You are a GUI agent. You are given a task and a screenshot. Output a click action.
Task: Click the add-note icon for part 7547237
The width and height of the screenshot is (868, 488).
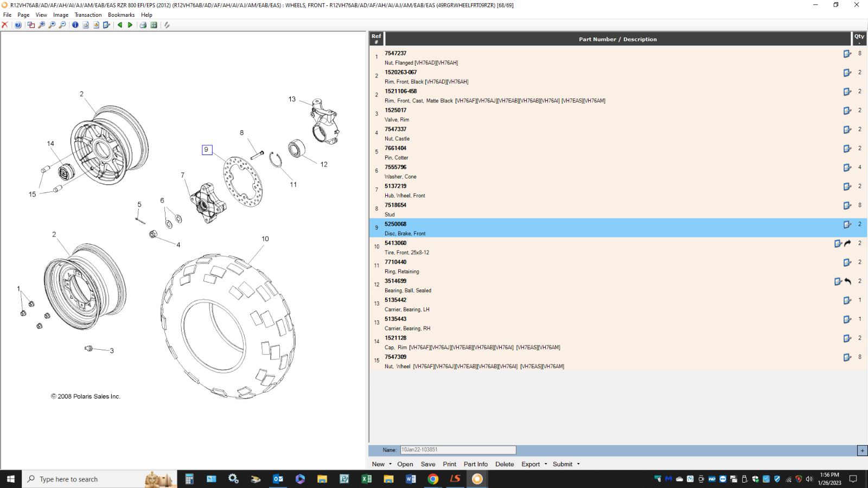pos(847,54)
